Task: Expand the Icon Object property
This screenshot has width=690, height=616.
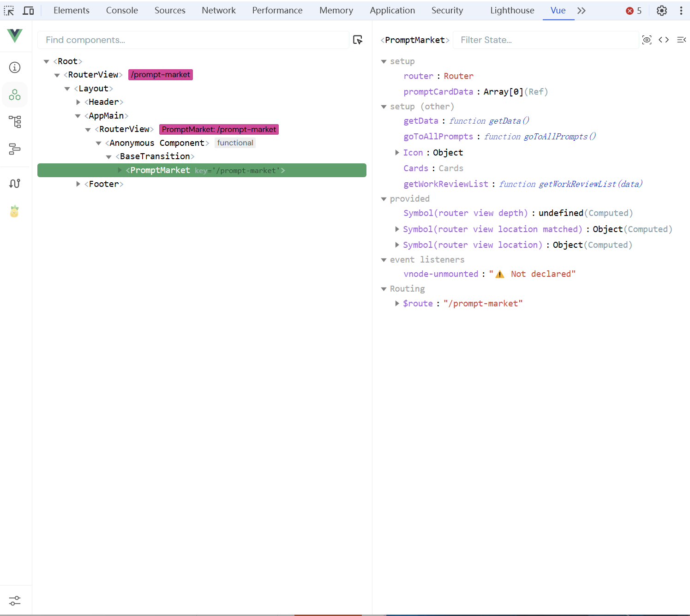Action: click(397, 152)
